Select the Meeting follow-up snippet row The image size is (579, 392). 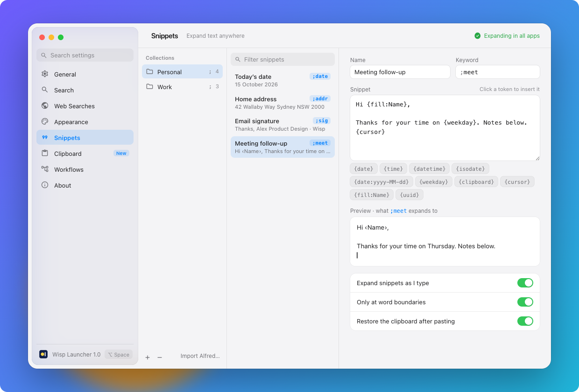coord(282,147)
